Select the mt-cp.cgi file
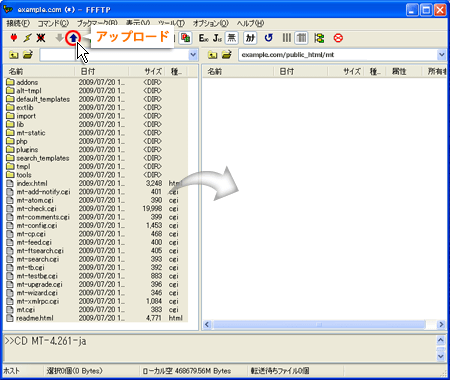Image resolution: width=450 pixels, height=380 pixels. tap(26, 234)
